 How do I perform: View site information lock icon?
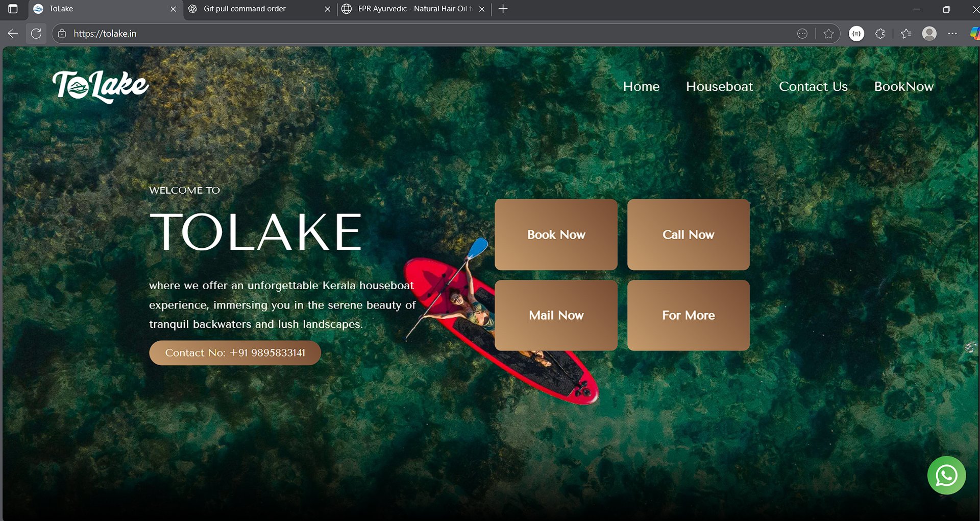62,34
